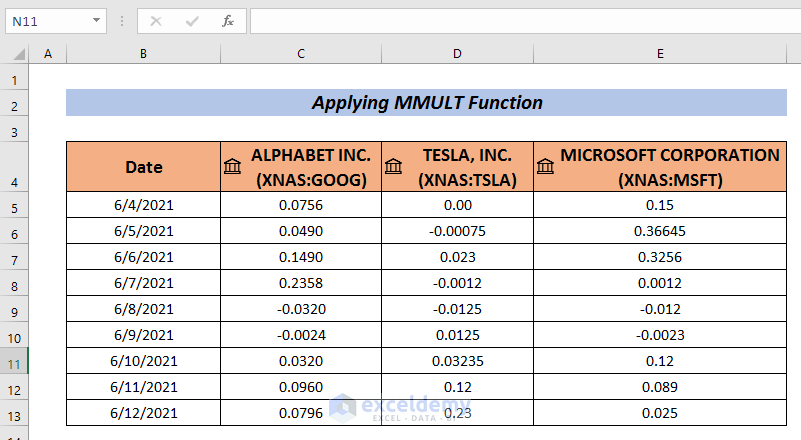Select column B header
Viewport: 801px width, 440px height.
[144, 54]
